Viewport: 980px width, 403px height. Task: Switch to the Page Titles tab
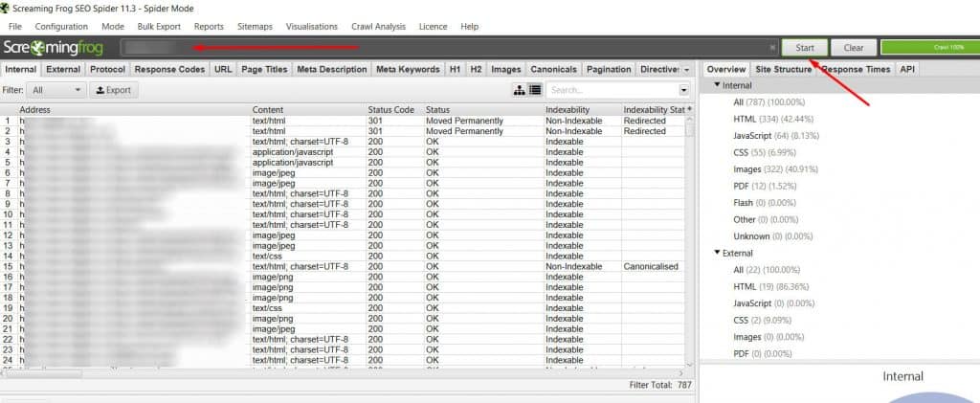264,69
